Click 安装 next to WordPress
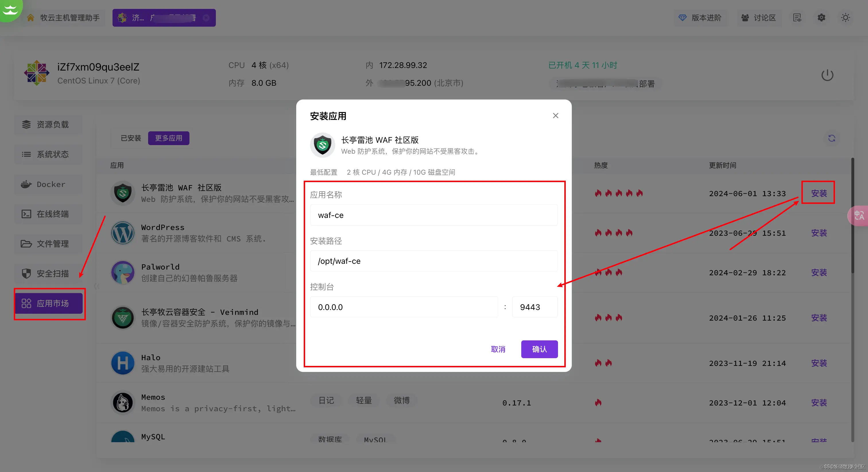 (819, 233)
